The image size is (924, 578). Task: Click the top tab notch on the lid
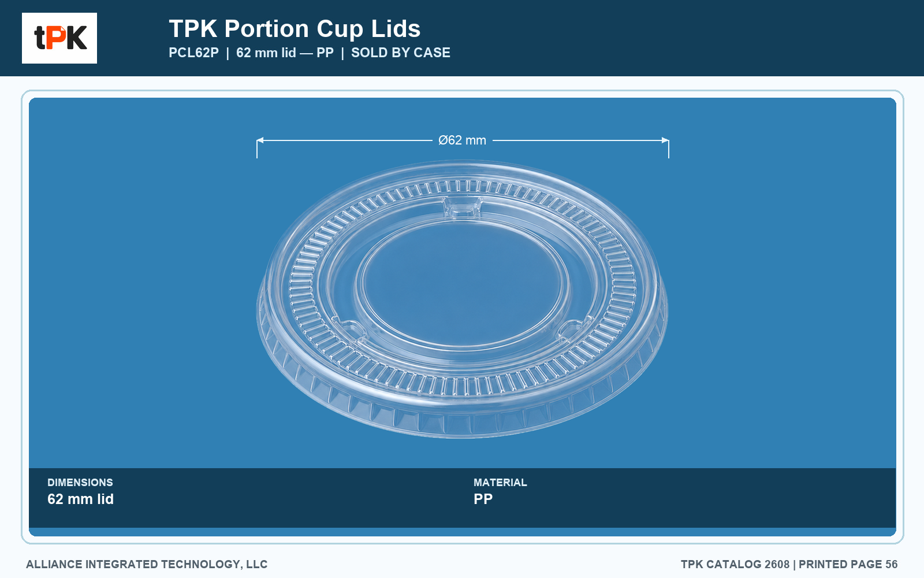tap(462, 206)
